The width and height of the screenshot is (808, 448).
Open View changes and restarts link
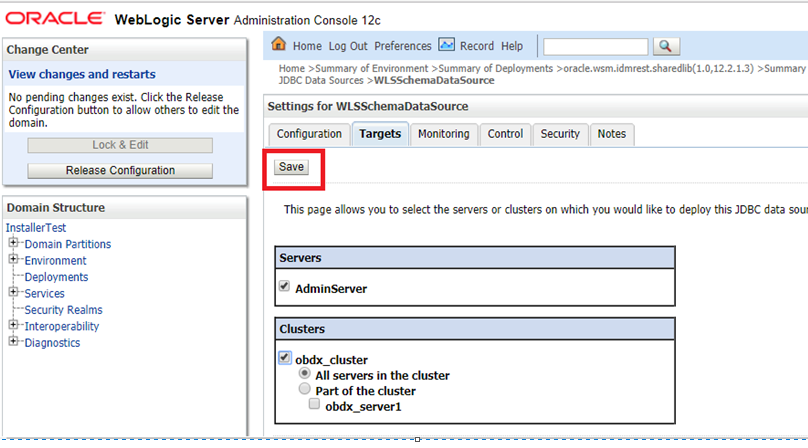(82, 74)
